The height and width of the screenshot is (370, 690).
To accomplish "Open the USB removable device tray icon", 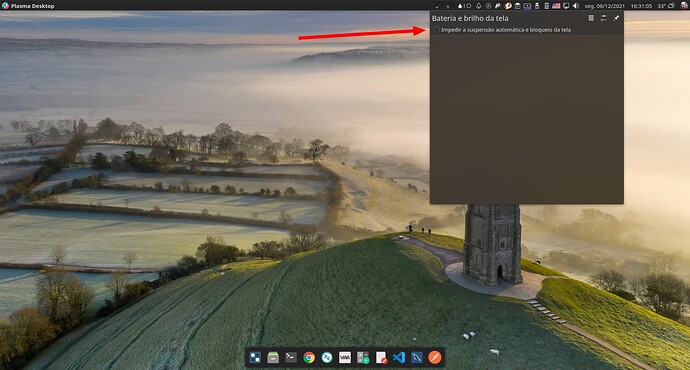I will [x=537, y=6].
